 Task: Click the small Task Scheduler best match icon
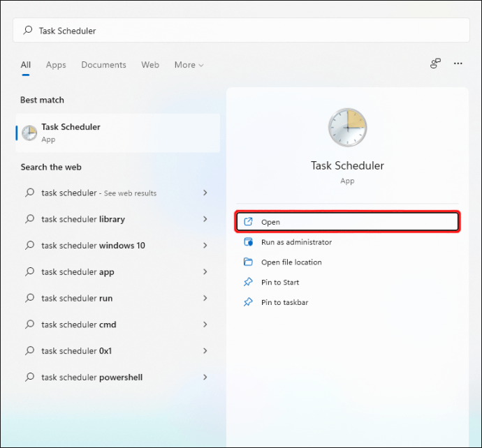click(29, 133)
